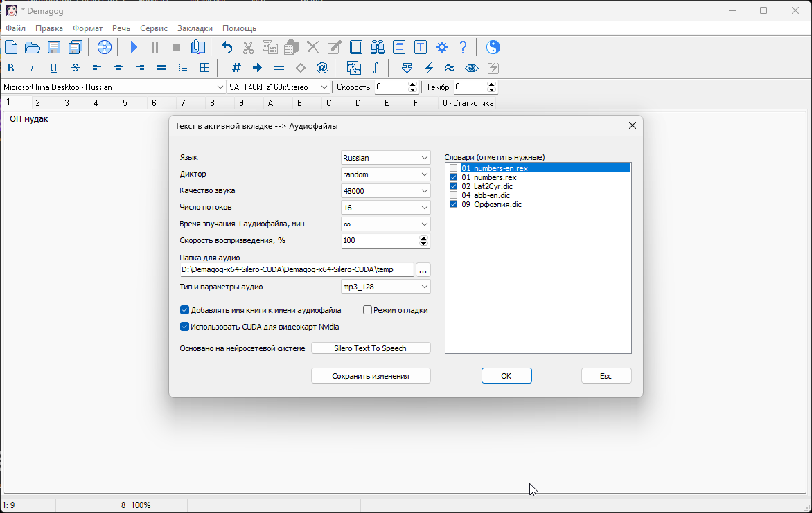The image size is (812, 513).
Task: Click the binoculars search icon
Action: click(x=378, y=47)
